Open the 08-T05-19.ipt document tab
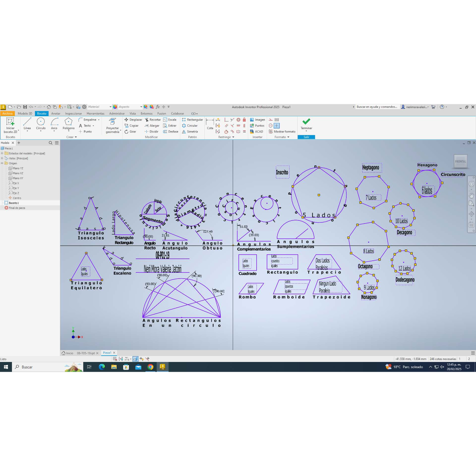Image resolution: width=476 pixels, height=476 pixels. coord(86,353)
